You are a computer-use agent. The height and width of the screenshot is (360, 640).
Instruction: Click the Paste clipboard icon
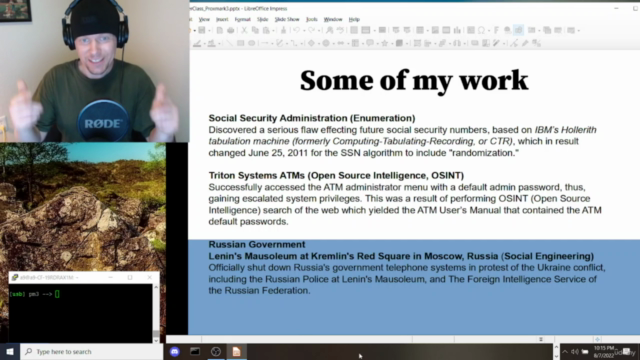[266, 30]
